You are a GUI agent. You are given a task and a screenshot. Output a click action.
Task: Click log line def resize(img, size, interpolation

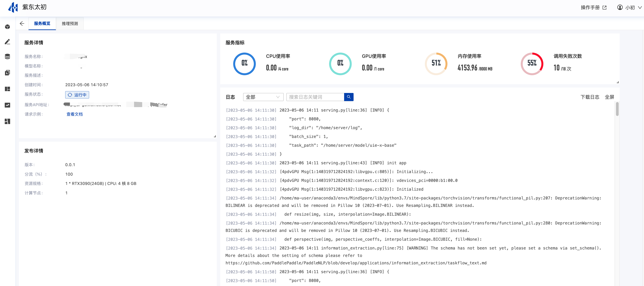(x=318, y=214)
